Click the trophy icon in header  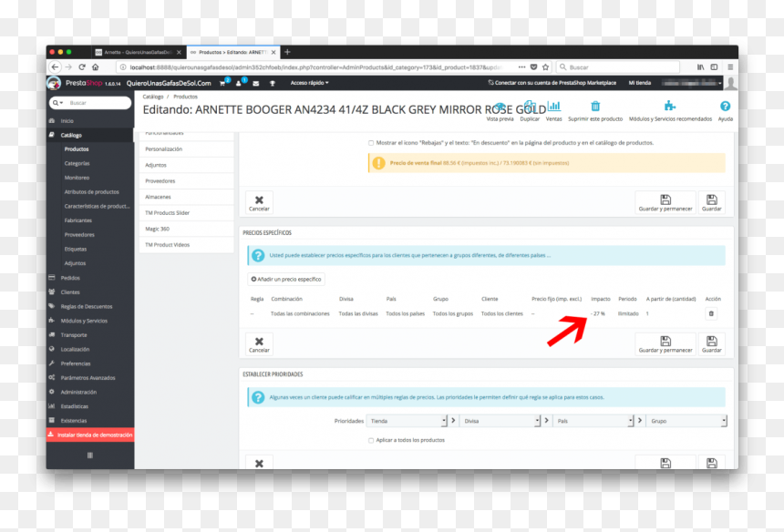coord(273,84)
